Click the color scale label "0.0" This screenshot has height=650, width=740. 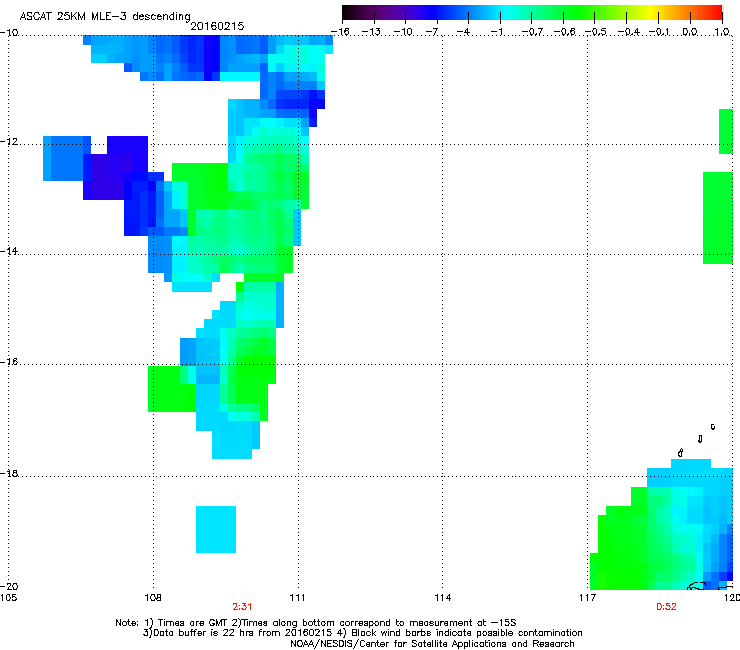tap(690, 32)
